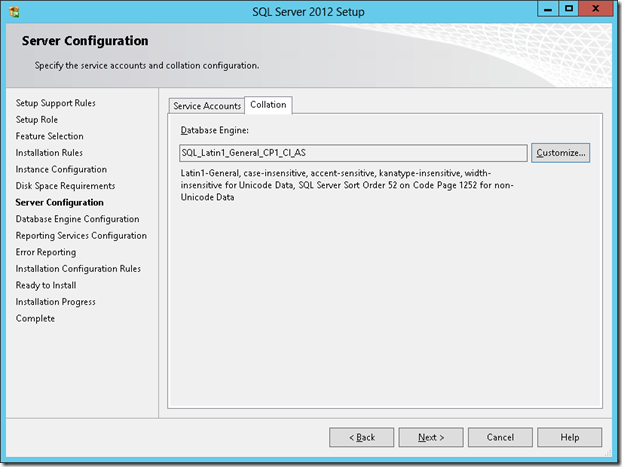Close the SQL Server 2012 Setup window
Viewport: 622px width, 467px height.
pos(595,9)
